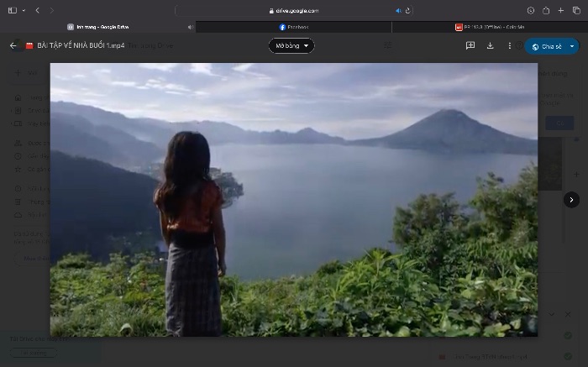Image resolution: width=588 pixels, height=367 pixels.
Task: Download the video with the download icon
Action: [x=490, y=45]
